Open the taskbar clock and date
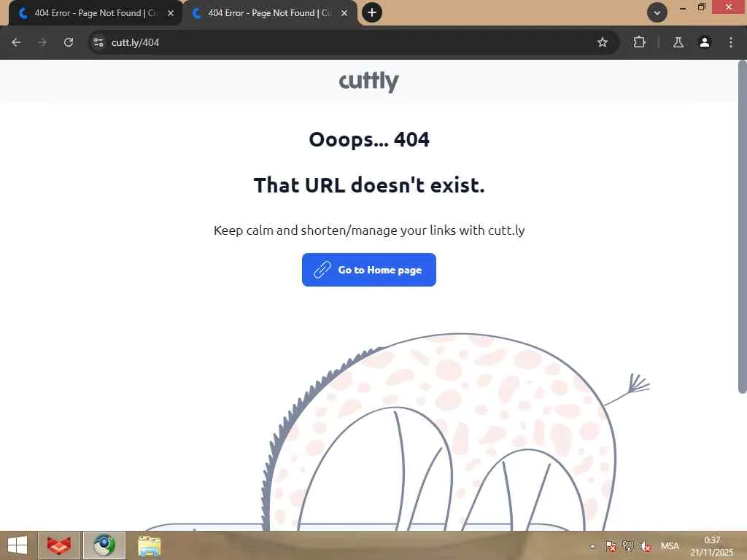This screenshot has height=560, width=747. pos(712,546)
